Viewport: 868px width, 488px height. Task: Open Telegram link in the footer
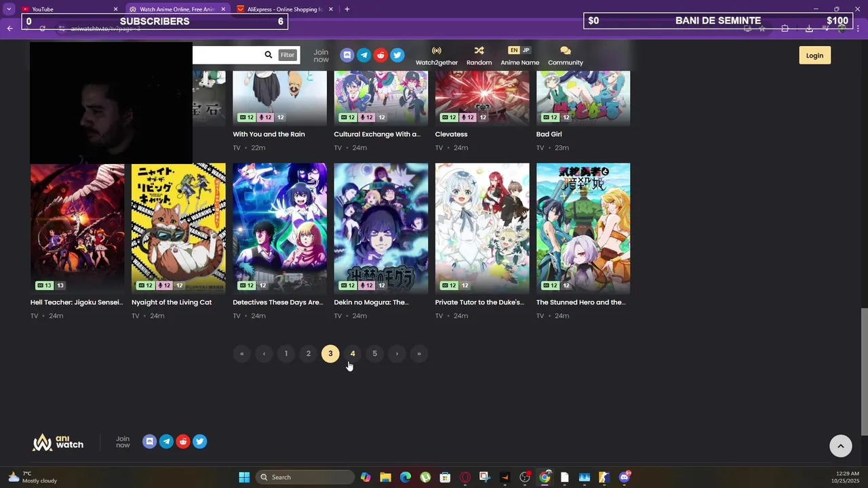click(166, 441)
